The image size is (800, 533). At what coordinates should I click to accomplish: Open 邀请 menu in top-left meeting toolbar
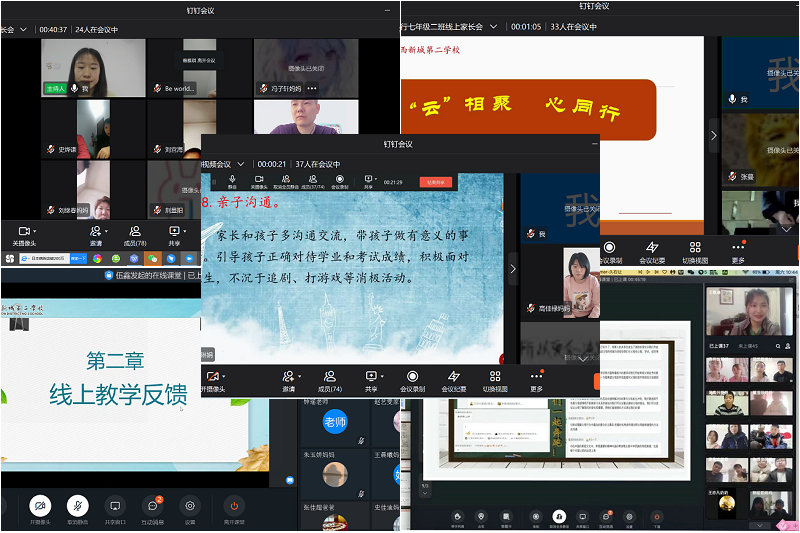point(96,235)
